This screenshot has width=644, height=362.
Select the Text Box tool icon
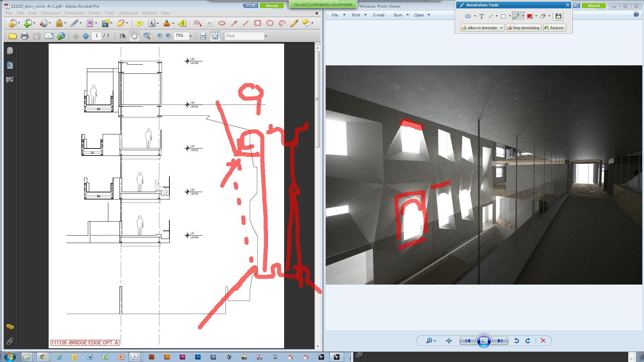[x=209, y=23]
